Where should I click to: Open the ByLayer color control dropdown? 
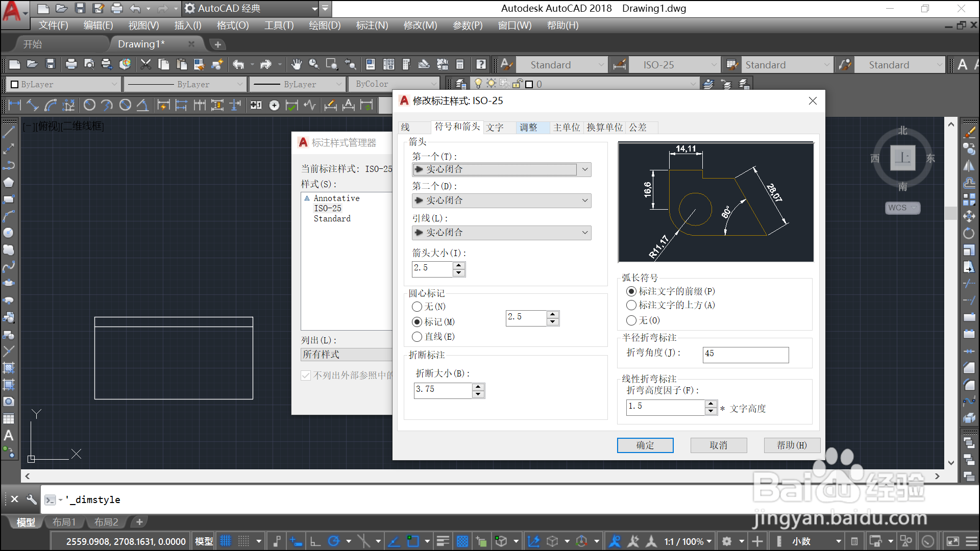click(x=63, y=84)
